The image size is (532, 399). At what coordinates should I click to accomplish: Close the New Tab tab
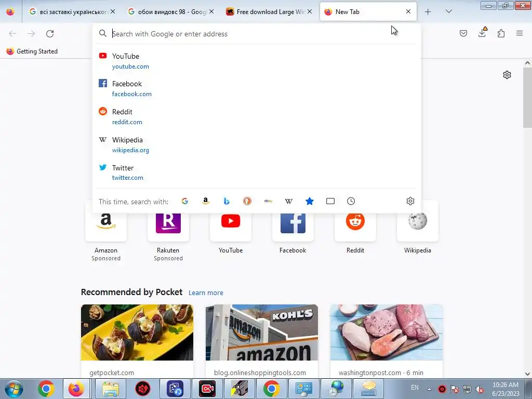(408, 11)
